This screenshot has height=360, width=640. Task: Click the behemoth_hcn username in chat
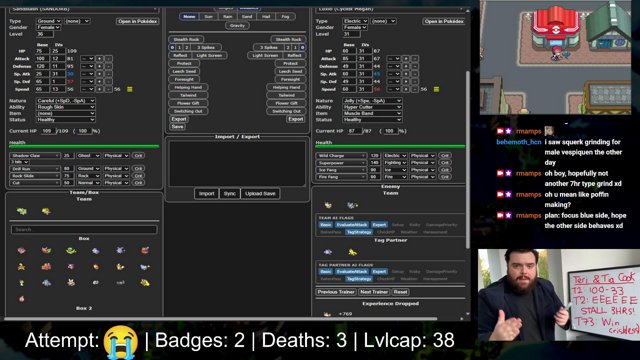[518, 142]
